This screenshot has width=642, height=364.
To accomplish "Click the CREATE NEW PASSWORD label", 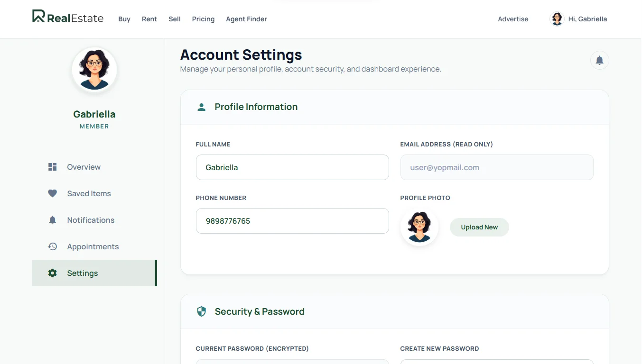I will pos(439,349).
